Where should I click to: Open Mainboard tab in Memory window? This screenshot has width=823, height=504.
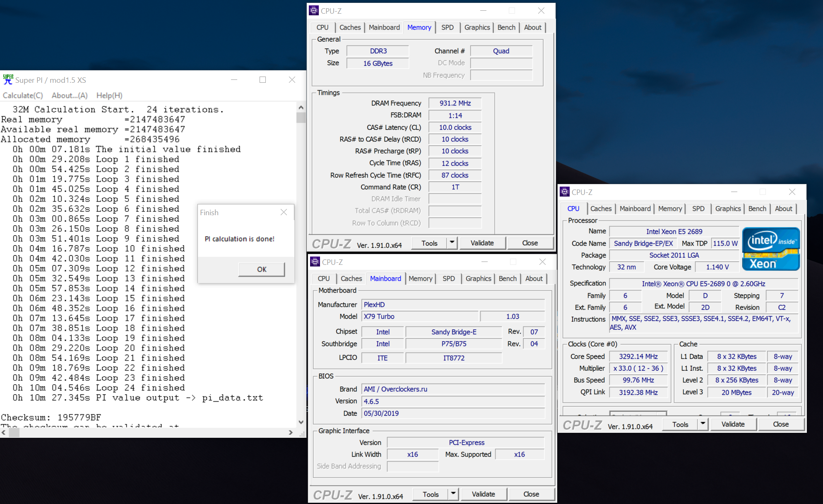point(384,27)
